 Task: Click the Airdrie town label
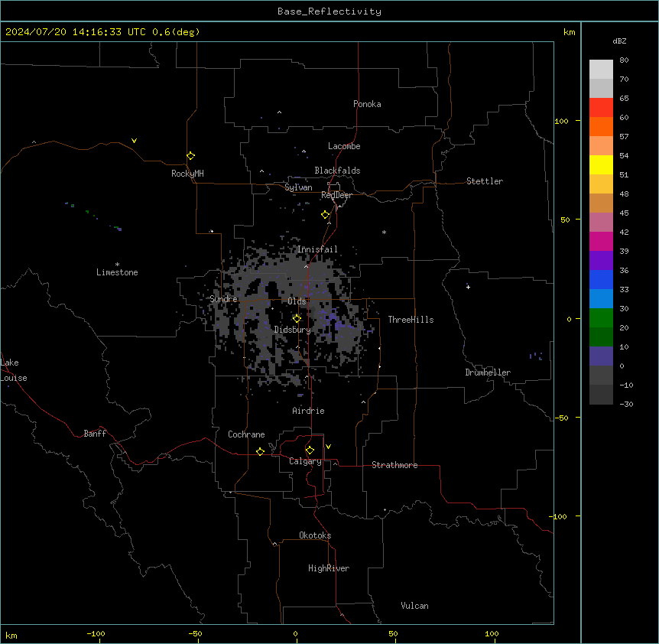point(308,411)
